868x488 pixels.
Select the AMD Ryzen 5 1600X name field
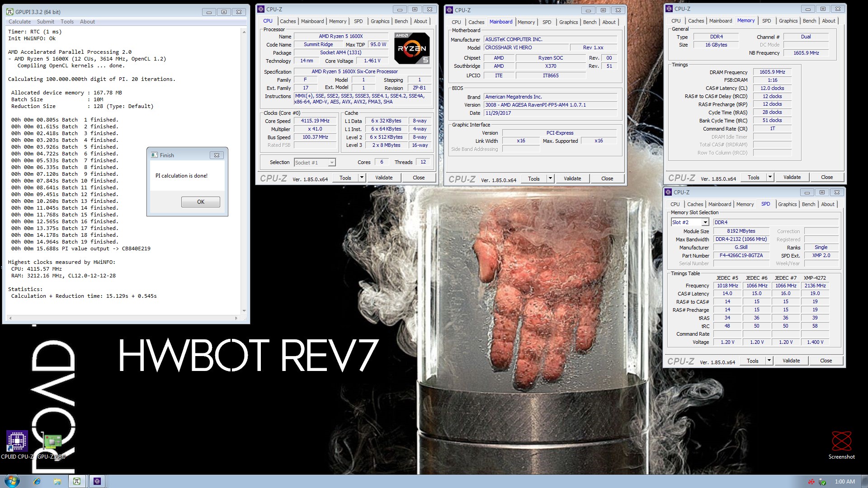[341, 36]
